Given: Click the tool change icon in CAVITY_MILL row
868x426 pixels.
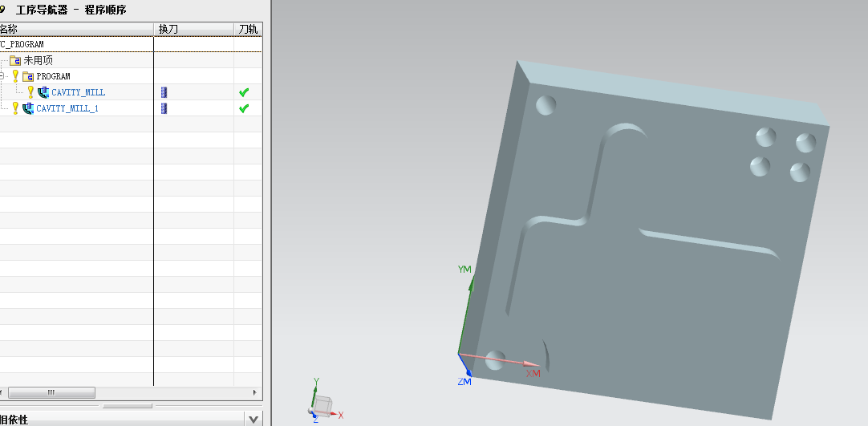Looking at the screenshot, I should point(164,92).
